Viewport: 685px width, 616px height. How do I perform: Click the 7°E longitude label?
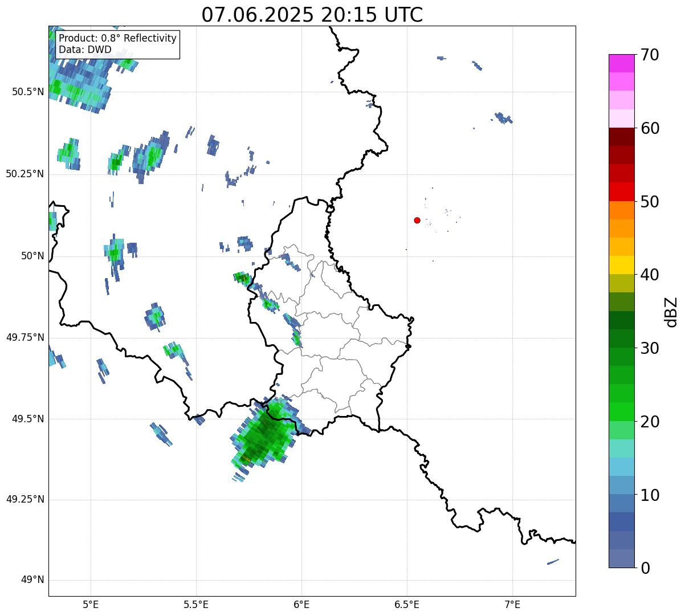click(x=512, y=604)
